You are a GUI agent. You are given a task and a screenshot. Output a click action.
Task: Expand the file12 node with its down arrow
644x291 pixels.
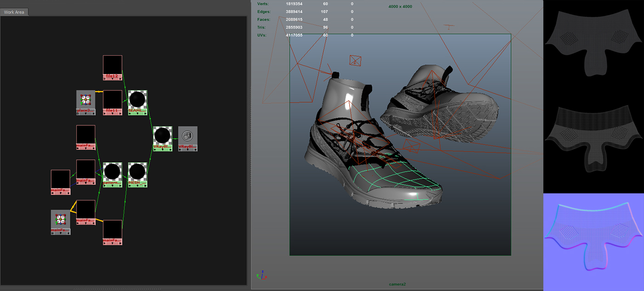click(112, 78)
